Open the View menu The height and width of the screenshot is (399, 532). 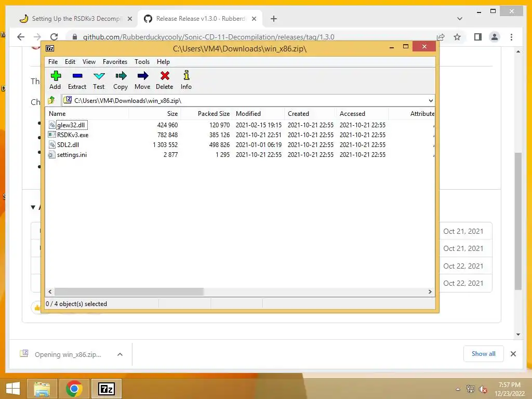[x=89, y=62]
